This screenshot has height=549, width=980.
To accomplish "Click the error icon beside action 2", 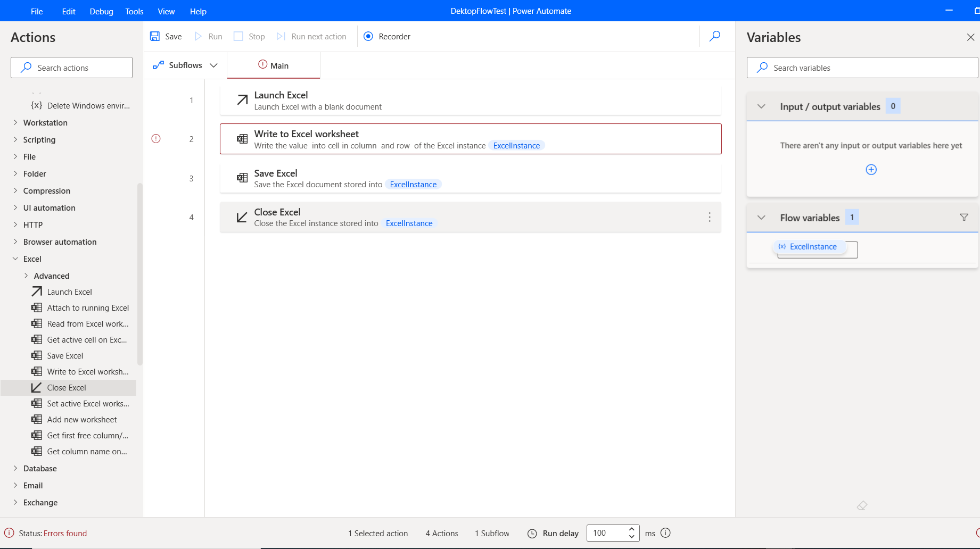I will point(156,139).
